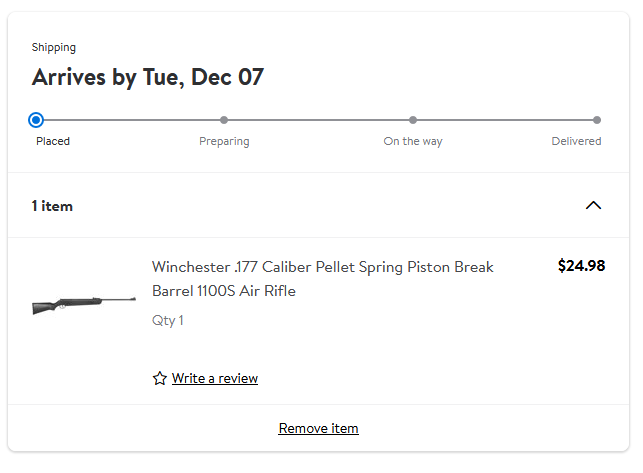Click the star icon beside Write a review
The width and height of the screenshot is (643, 473).
[160, 378]
